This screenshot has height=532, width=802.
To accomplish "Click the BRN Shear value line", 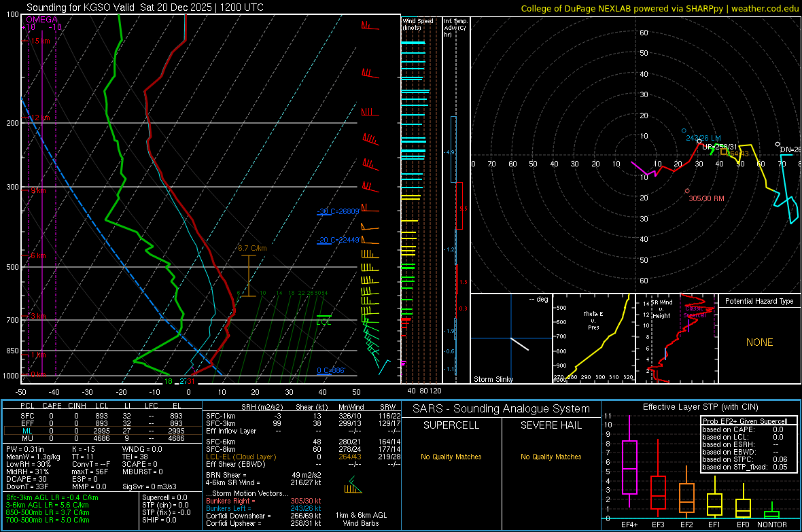I will click(x=264, y=475).
